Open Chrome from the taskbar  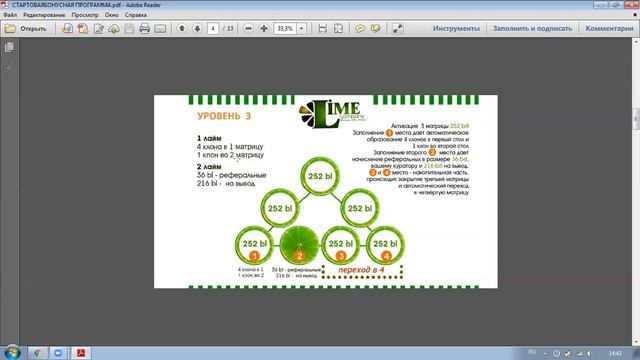pyautogui.click(x=38, y=353)
